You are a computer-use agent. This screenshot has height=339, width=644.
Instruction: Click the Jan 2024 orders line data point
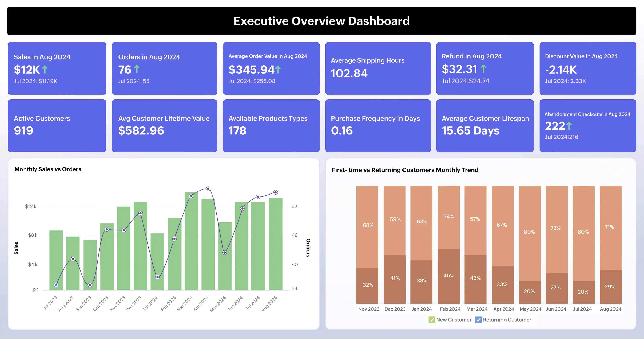click(x=157, y=277)
